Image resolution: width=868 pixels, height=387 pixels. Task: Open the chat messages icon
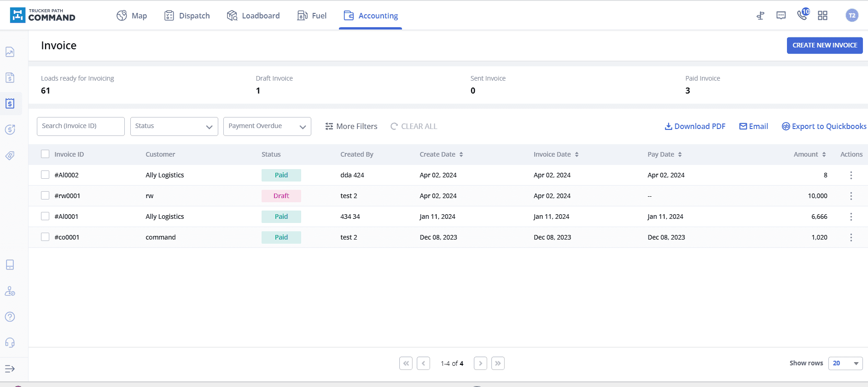click(x=781, y=16)
